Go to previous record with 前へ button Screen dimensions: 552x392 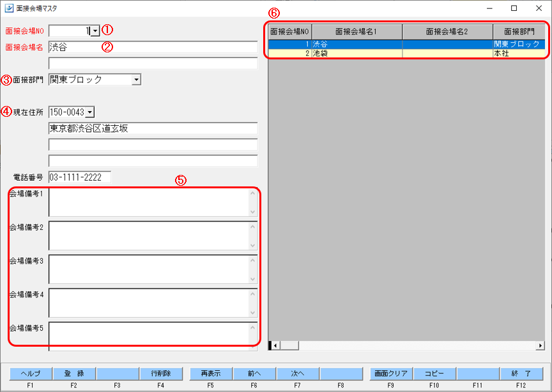(x=254, y=373)
